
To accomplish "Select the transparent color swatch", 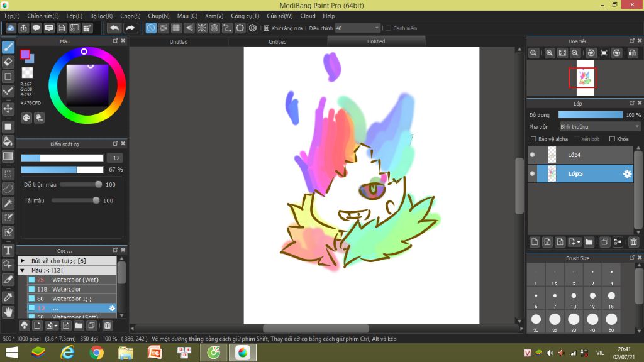I will coord(27,73).
